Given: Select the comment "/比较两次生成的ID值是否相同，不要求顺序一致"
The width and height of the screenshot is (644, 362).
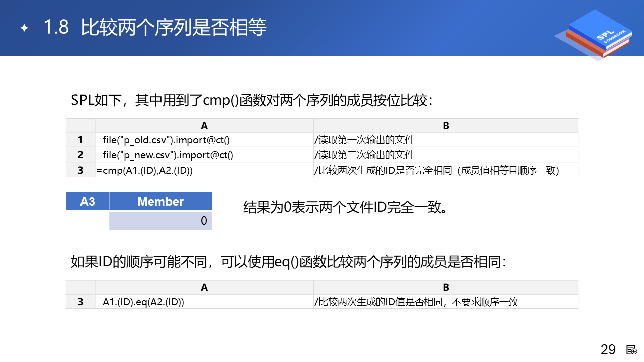Looking at the screenshot, I should point(416,302).
